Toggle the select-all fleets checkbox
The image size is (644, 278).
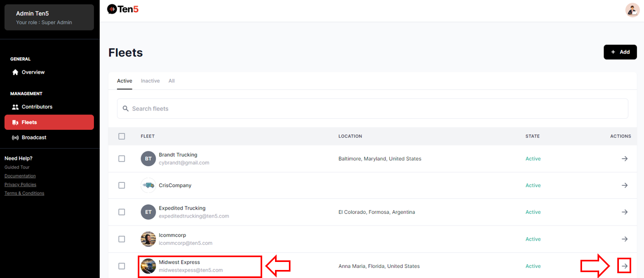click(x=122, y=136)
